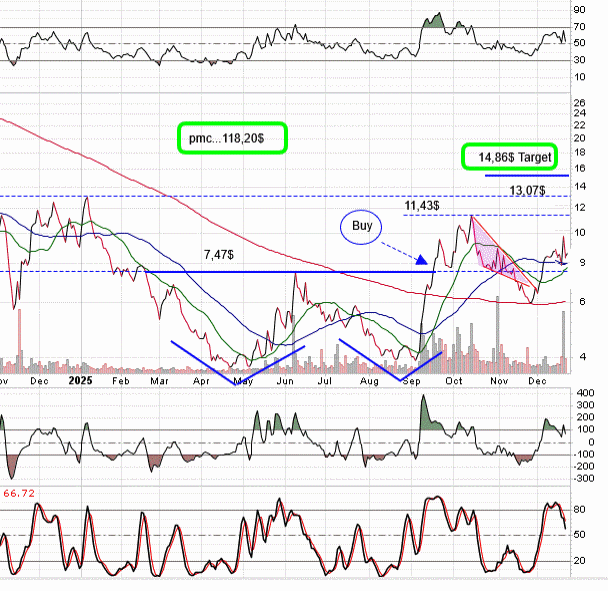Click the Jun label on time axis
Image resolution: width=608 pixels, height=591 pixels.
[x=285, y=381]
